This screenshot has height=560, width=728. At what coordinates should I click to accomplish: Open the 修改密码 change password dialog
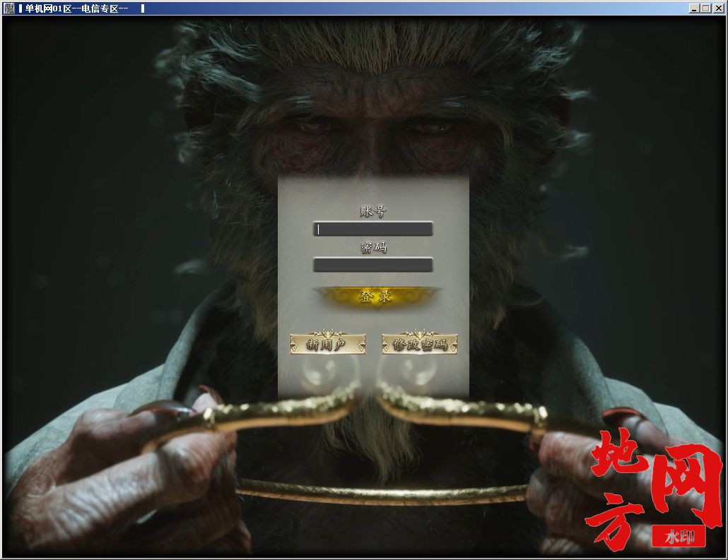tap(420, 344)
